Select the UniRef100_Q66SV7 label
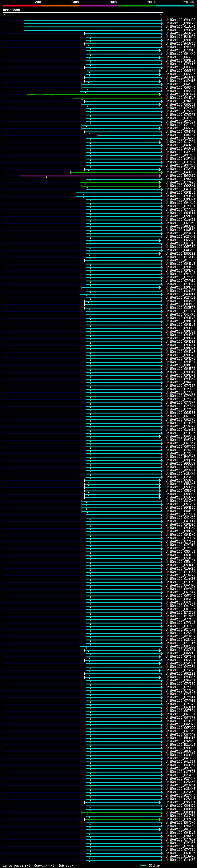The image size is (197, 868). point(180,240)
